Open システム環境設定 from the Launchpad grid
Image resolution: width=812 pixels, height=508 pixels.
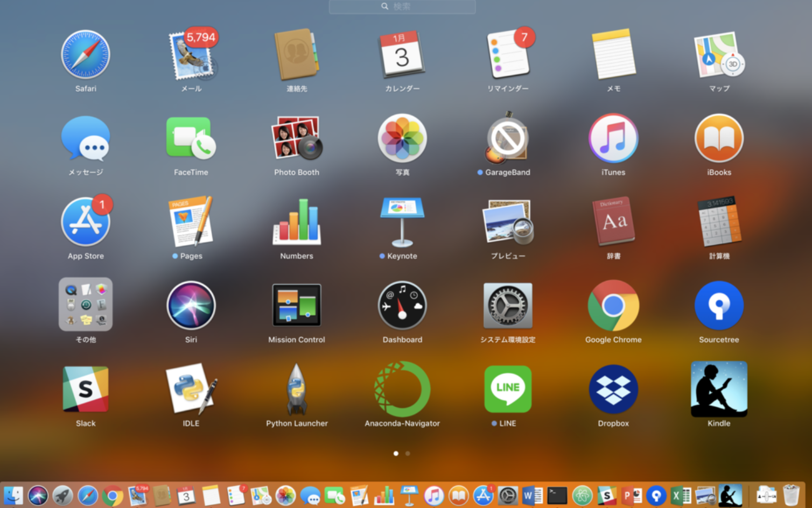pyautogui.click(x=508, y=305)
